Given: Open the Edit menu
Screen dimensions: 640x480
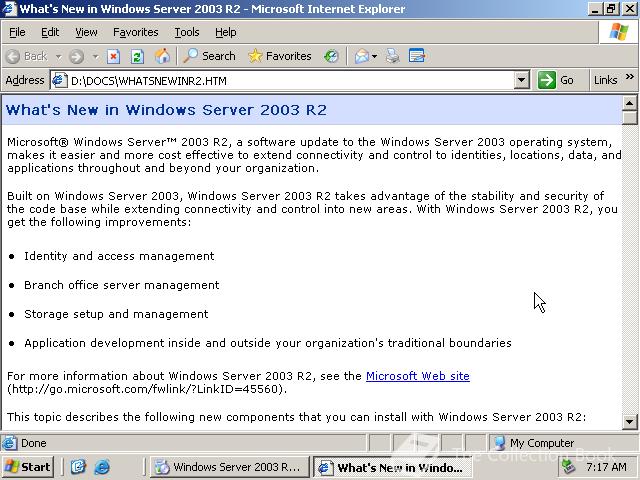Looking at the screenshot, I should click(50, 32).
